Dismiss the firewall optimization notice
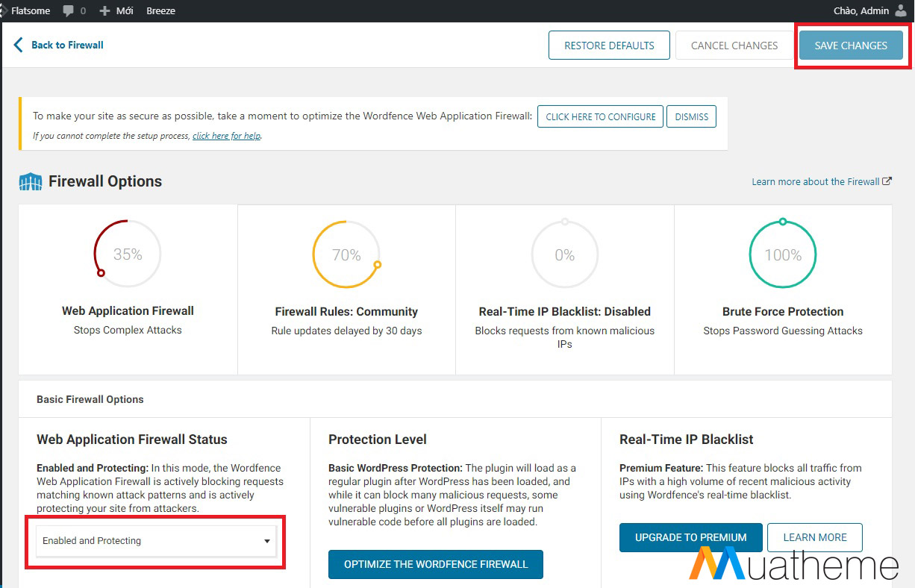Image resolution: width=915 pixels, height=588 pixels. pyautogui.click(x=692, y=116)
